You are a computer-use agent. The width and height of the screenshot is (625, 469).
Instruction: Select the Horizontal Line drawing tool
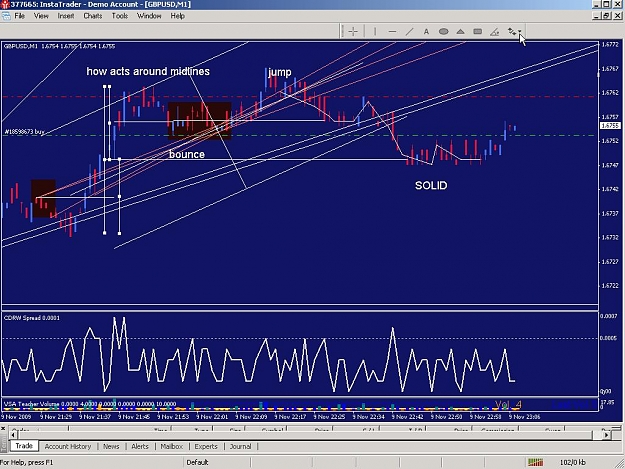(x=392, y=31)
